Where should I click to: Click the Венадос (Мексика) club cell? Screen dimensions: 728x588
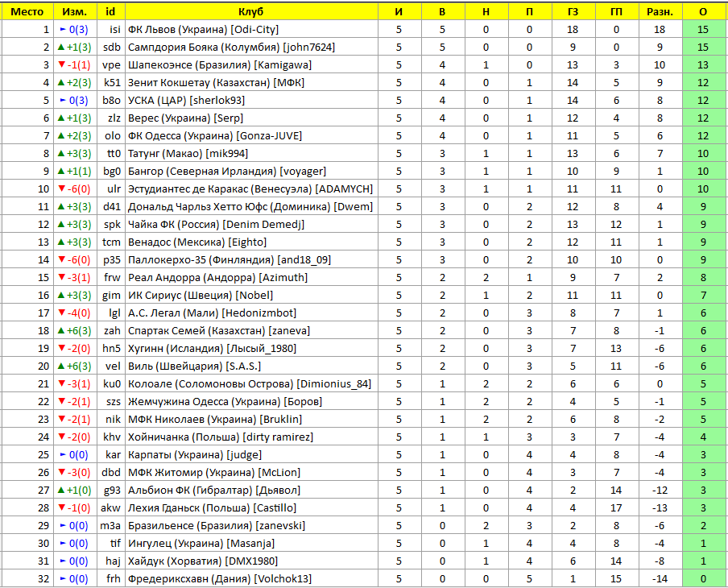point(251,242)
